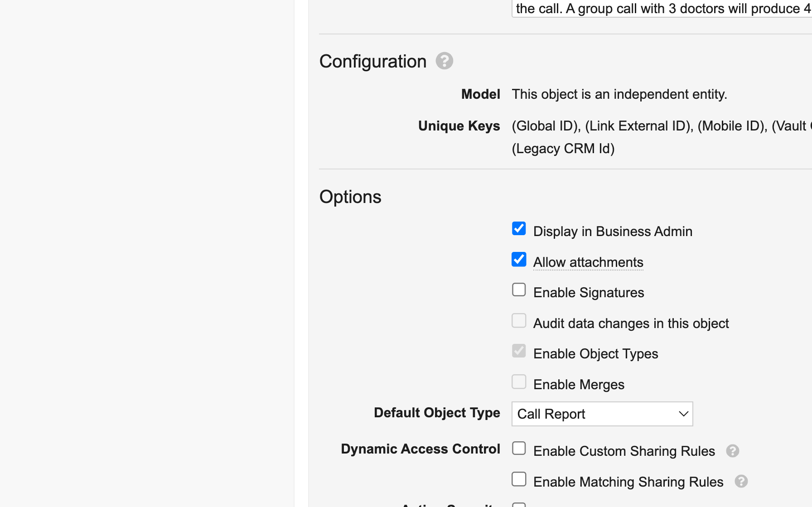
Task: Tick Audit data changes in this object
Action: (519, 321)
